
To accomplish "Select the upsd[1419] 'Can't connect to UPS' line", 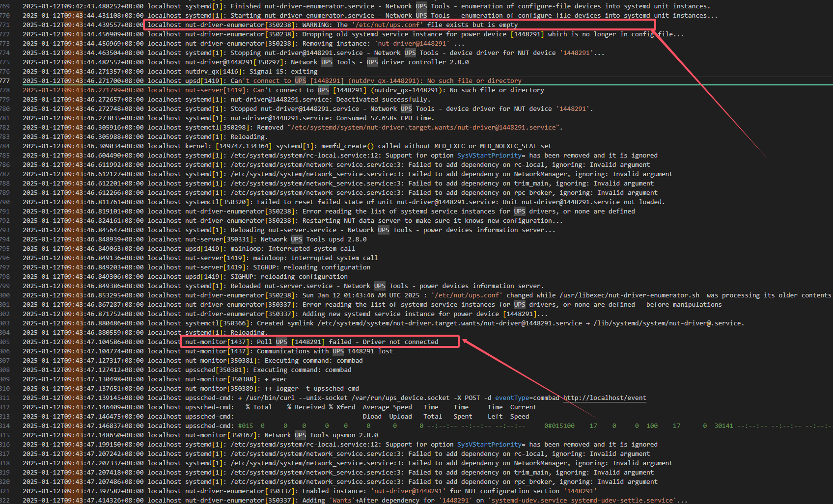I will point(272,81).
